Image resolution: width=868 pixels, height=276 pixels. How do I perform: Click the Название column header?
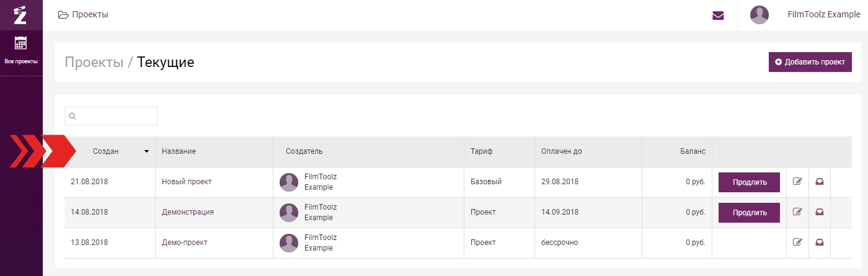tap(179, 151)
